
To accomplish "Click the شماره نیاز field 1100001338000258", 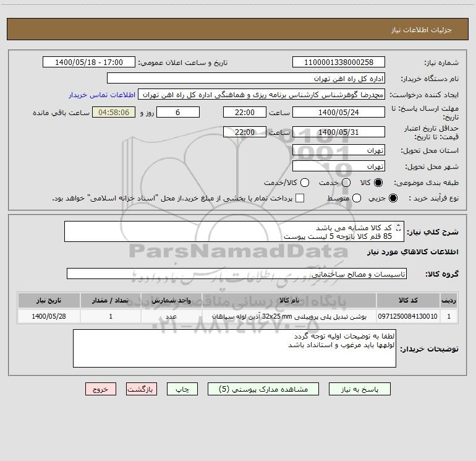I will click(x=339, y=62).
